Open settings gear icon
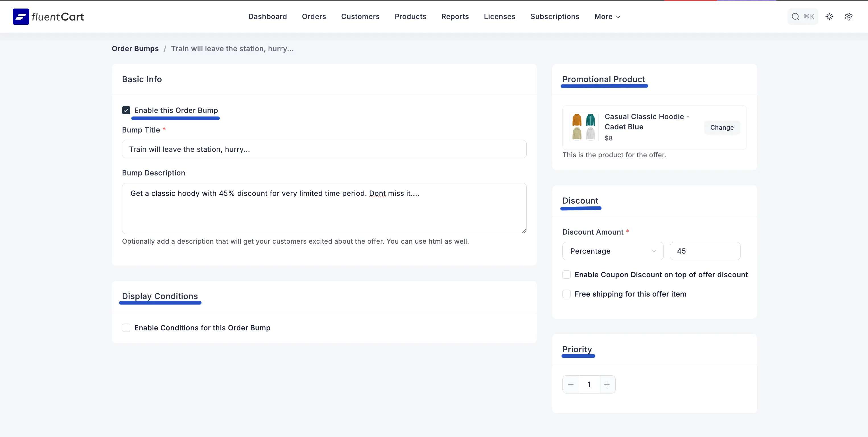868x437 pixels. click(848, 16)
